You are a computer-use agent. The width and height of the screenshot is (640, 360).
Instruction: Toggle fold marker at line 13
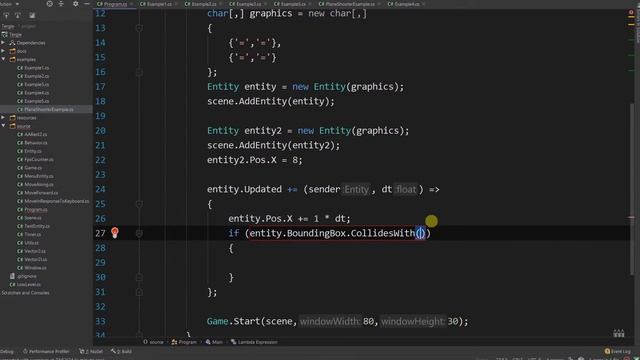click(x=139, y=28)
